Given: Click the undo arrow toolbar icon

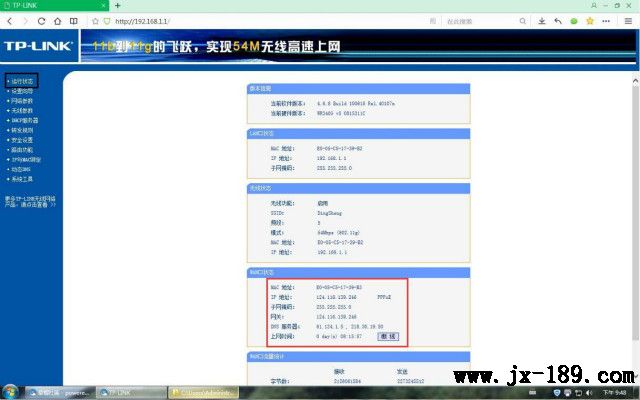Looking at the screenshot, I should [558, 21].
